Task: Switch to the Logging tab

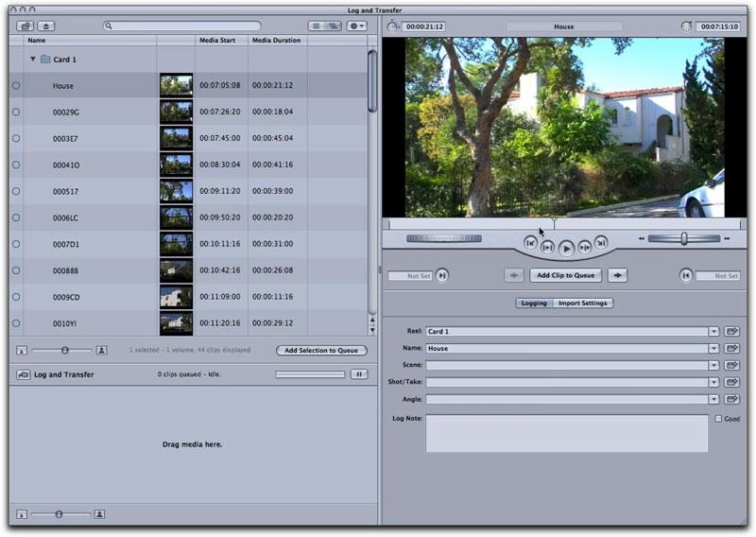Action: pyautogui.click(x=534, y=303)
